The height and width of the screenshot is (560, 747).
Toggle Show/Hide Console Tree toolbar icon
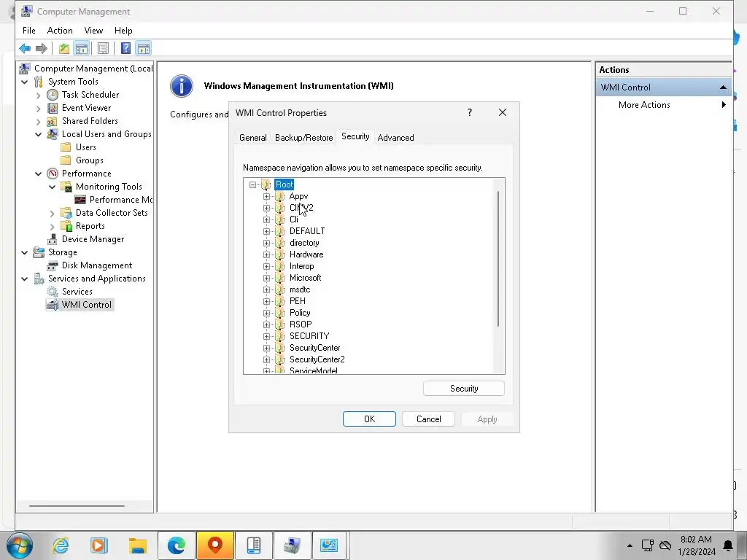[x=82, y=48]
